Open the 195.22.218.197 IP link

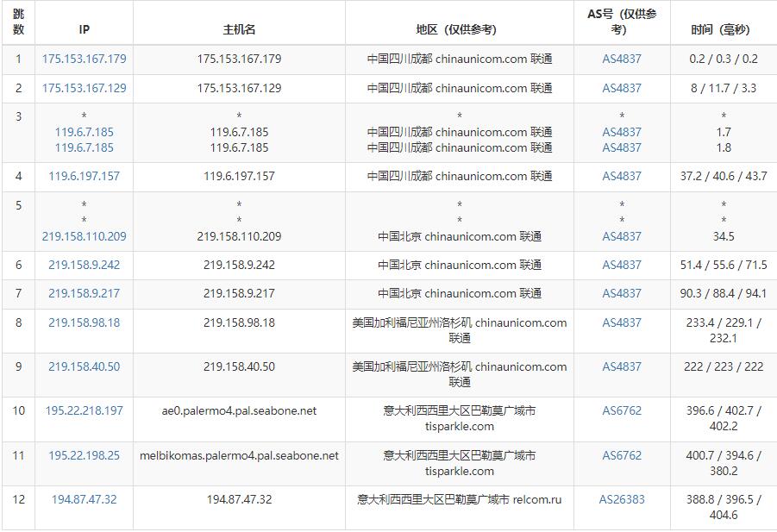coord(85,410)
